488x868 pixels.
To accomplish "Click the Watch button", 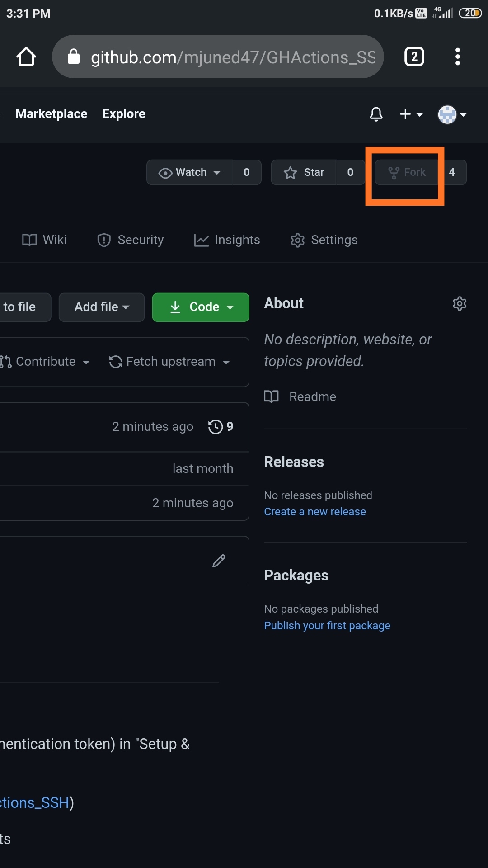I will coord(189,172).
